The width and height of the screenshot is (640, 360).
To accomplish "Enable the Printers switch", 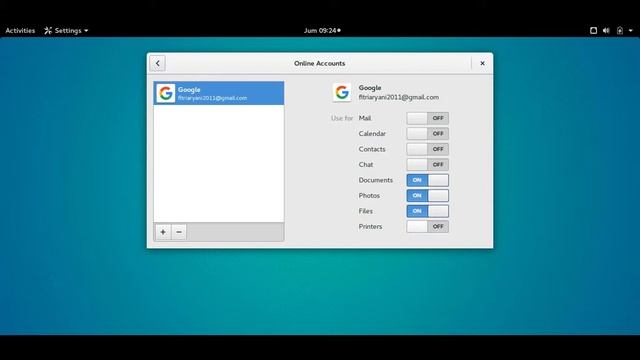I will (427, 227).
